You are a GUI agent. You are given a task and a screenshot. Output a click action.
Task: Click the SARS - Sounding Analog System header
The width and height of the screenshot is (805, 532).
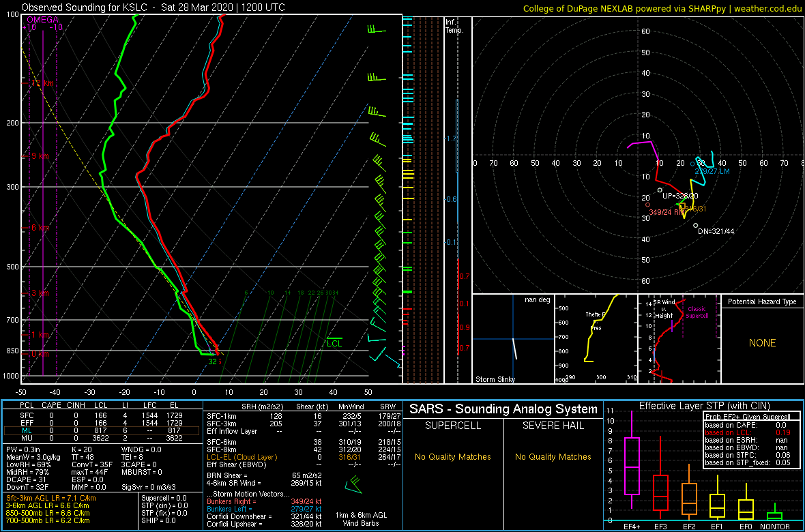point(503,409)
